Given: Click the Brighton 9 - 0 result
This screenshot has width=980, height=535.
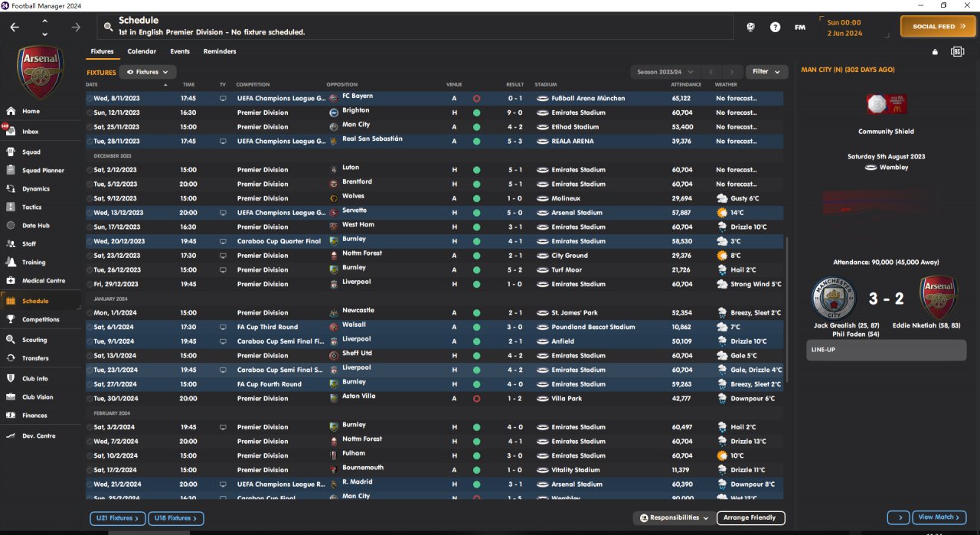Looking at the screenshot, I should pyautogui.click(x=515, y=113).
